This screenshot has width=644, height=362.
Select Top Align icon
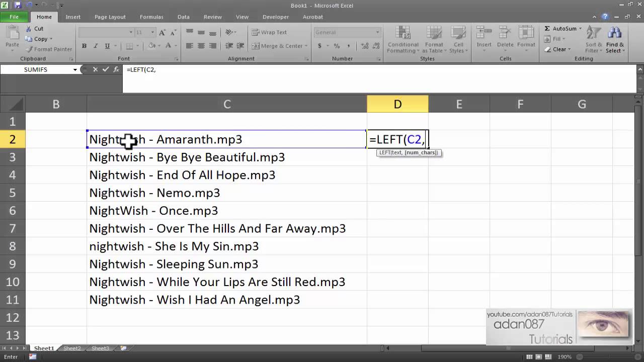[x=190, y=32]
